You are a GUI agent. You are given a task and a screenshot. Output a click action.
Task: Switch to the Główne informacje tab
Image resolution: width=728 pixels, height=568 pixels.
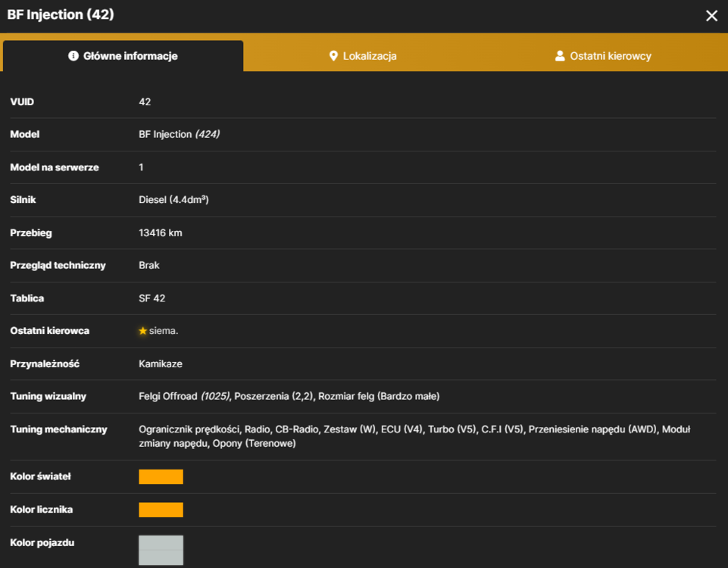tap(123, 56)
